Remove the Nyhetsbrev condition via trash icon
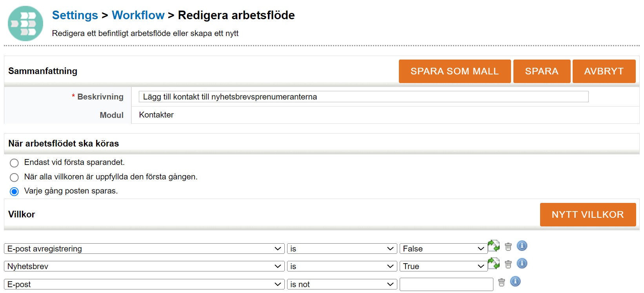644x293 pixels. [508, 264]
